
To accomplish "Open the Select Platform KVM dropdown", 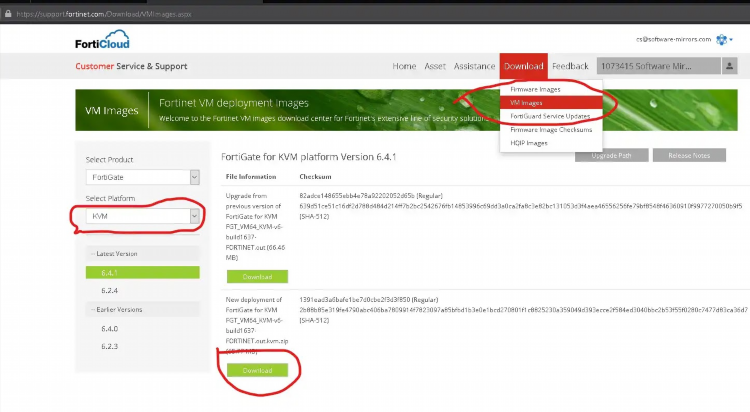I will [143, 216].
